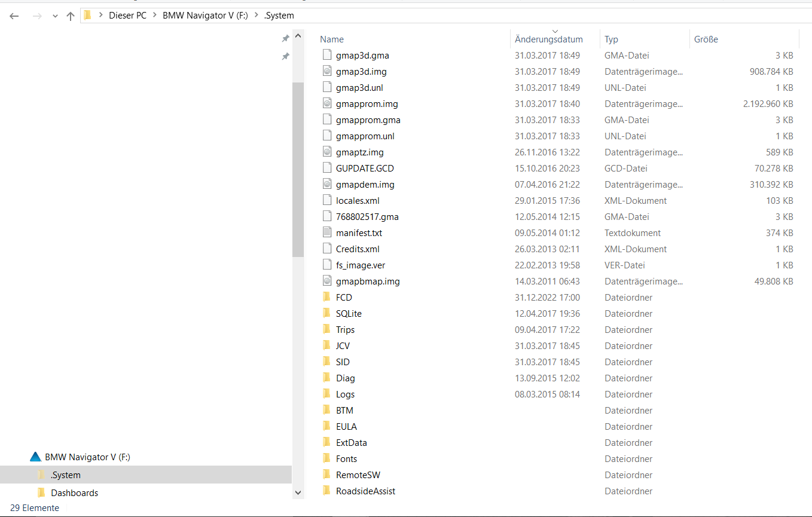
Task: Sort by the Name column header
Action: (332, 39)
